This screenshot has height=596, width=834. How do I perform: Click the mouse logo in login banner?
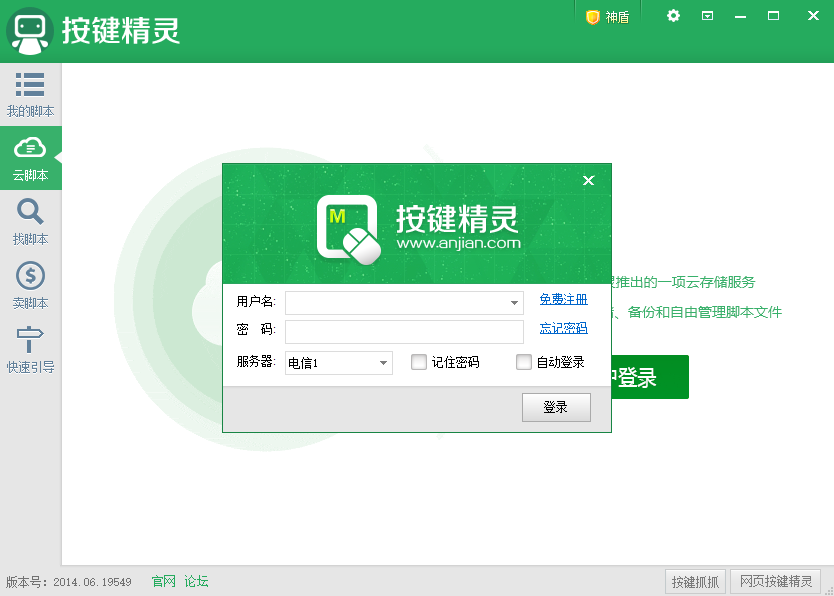pyautogui.click(x=348, y=229)
